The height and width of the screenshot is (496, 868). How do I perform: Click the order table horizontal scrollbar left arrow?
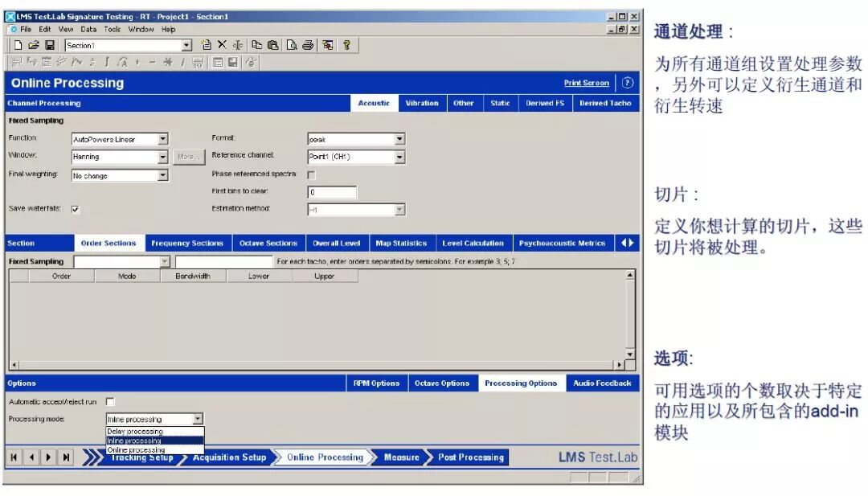[14, 365]
